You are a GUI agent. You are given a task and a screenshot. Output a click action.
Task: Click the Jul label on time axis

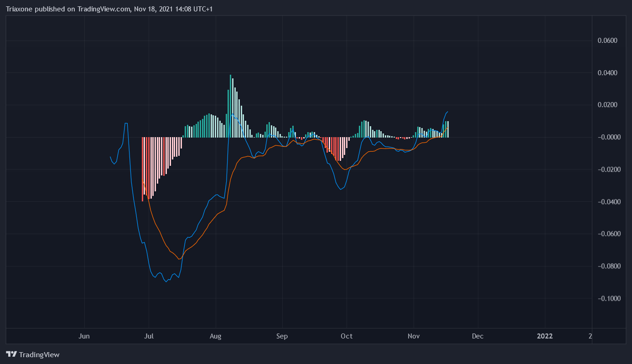[x=149, y=336]
